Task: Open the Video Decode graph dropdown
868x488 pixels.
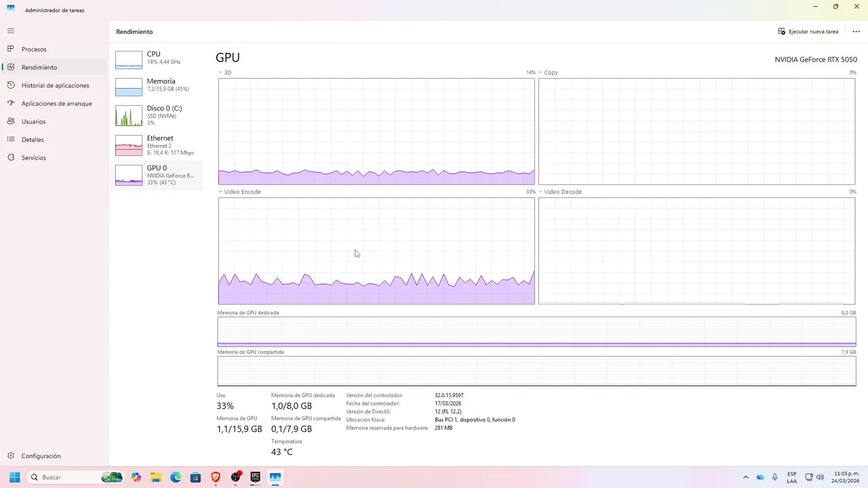Action: click(540, 192)
